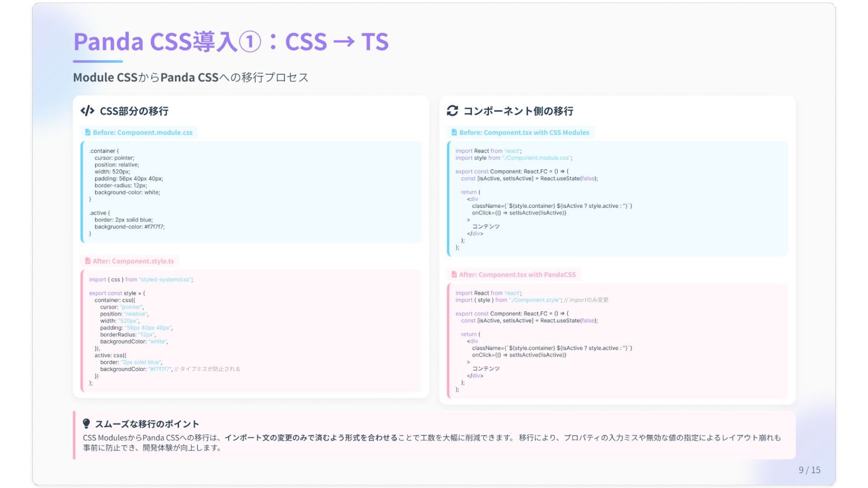Click the line import { css } from "styled-system/css";
Image resolution: width=868 pixels, height=488 pixels.
141,280
